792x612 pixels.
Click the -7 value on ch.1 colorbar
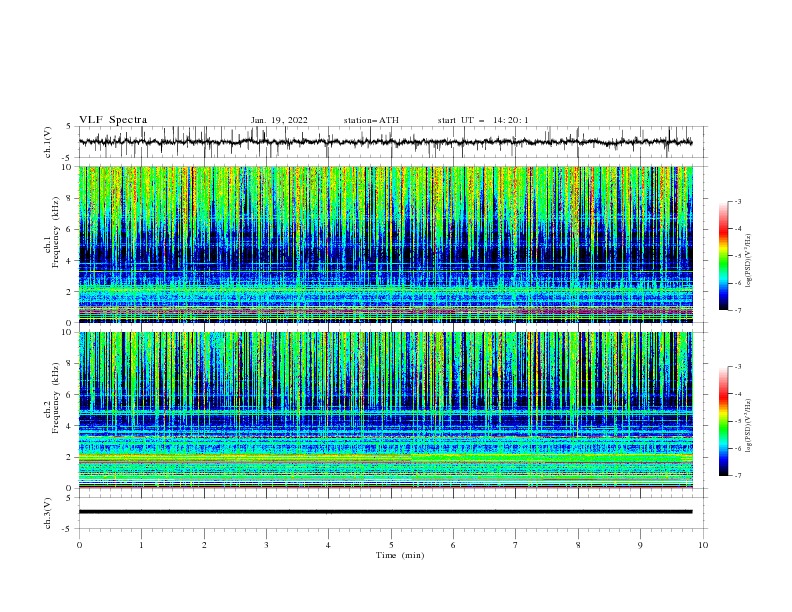click(x=737, y=310)
